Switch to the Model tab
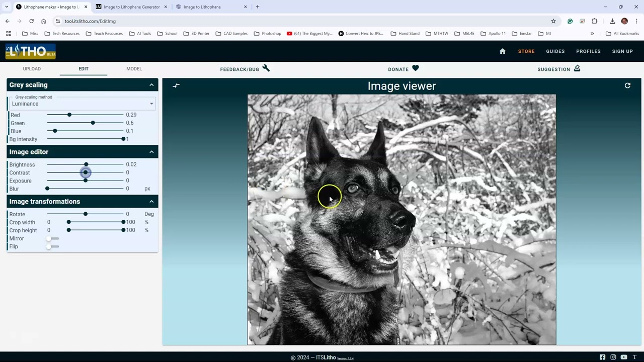The height and width of the screenshot is (362, 644). (x=134, y=69)
